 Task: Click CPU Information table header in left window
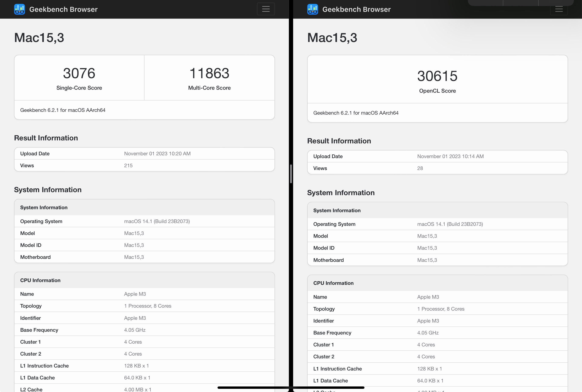tap(144, 280)
